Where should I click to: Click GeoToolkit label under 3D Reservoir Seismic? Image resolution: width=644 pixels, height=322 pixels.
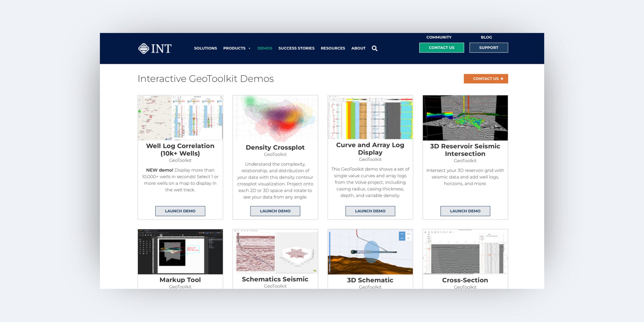pyautogui.click(x=465, y=161)
